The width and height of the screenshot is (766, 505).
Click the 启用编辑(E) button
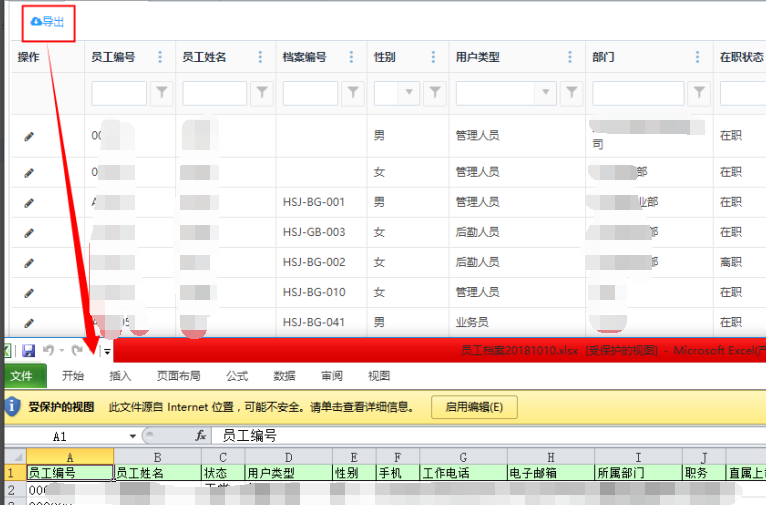pos(474,407)
